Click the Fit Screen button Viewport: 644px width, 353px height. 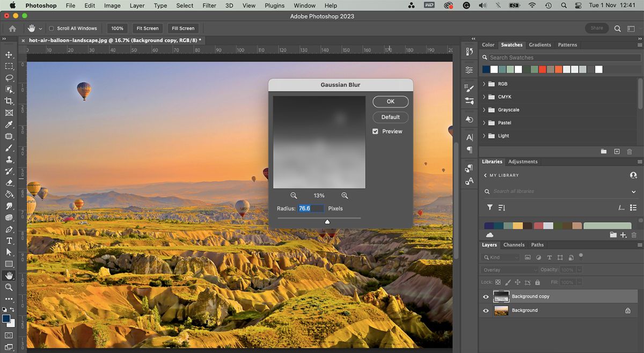click(147, 28)
